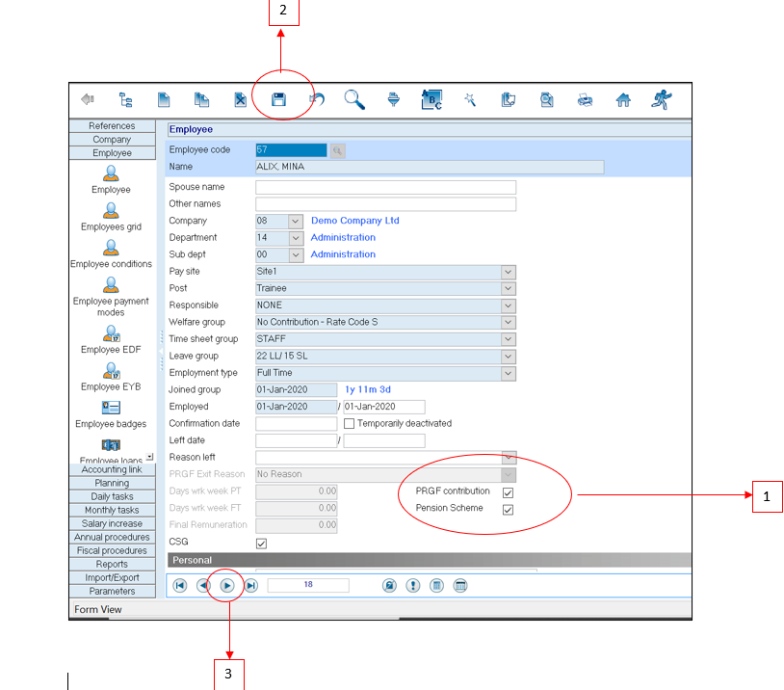Click the running man exit icon

click(661, 99)
